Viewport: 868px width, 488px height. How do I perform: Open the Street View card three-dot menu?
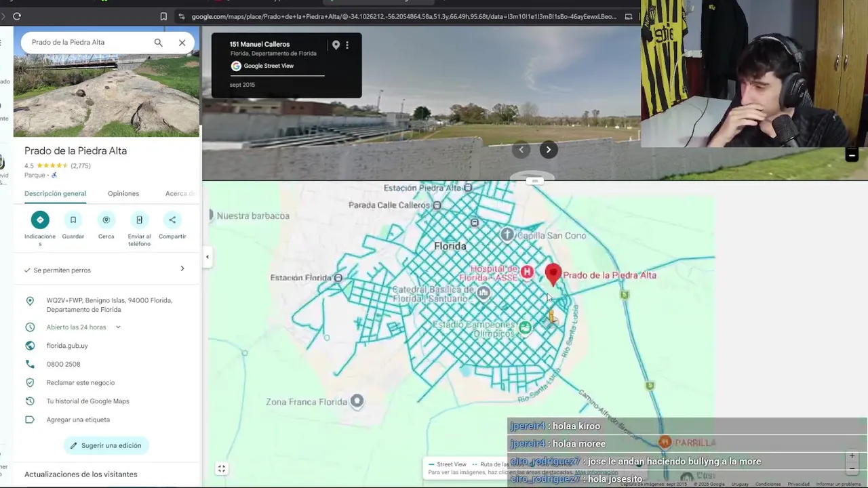coord(347,45)
